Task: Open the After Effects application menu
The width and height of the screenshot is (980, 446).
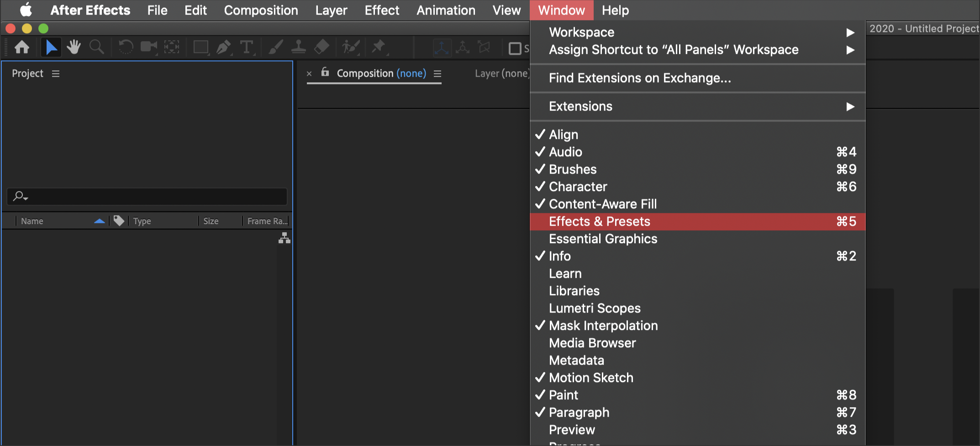Action: click(90, 10)
